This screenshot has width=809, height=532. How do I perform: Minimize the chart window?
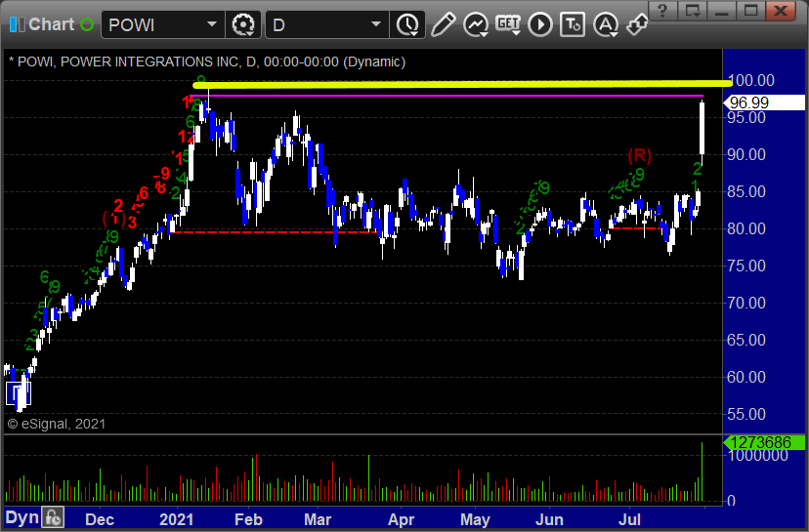(722, 11)
